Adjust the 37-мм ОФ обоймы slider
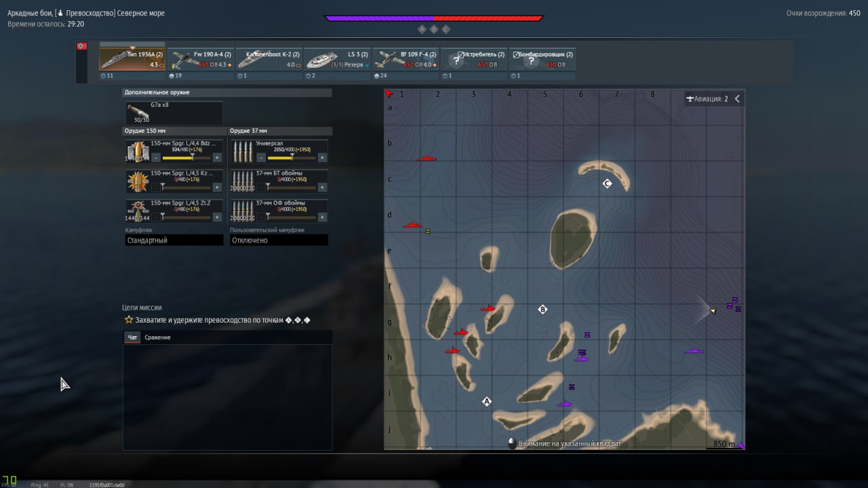The height and width of the screenshot is (488, 868). 292,217
